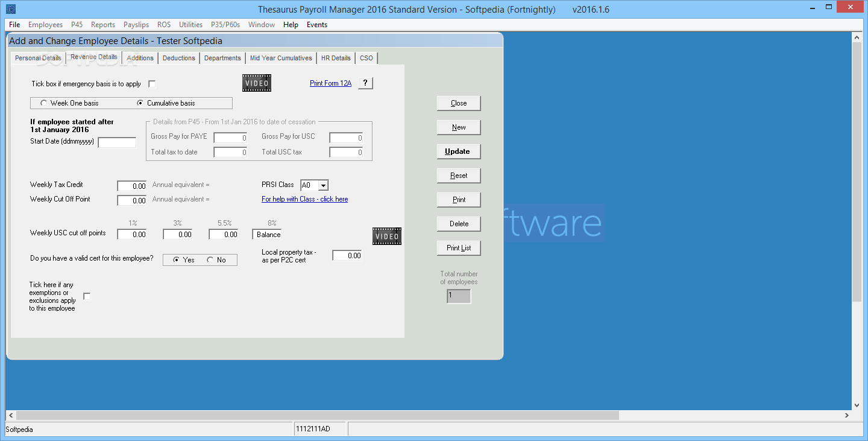Image resolution: width=868 pixels, height=441 pixels.
Task: Open the Utilities menu
Action: click(x=190, y=25)
